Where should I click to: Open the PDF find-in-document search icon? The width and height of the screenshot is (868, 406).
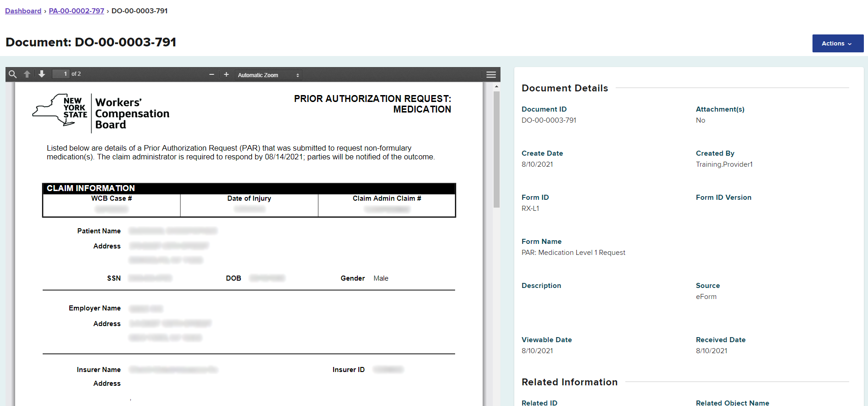point(13,74)
